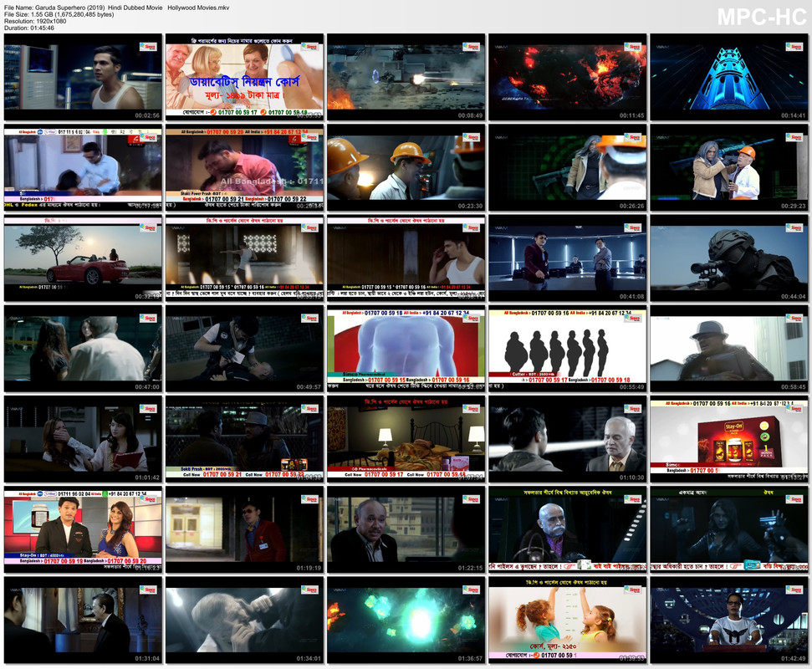The image size is (812, 669).
Task: Open the red convertible car thumbnail
Action: pos(83,258)
